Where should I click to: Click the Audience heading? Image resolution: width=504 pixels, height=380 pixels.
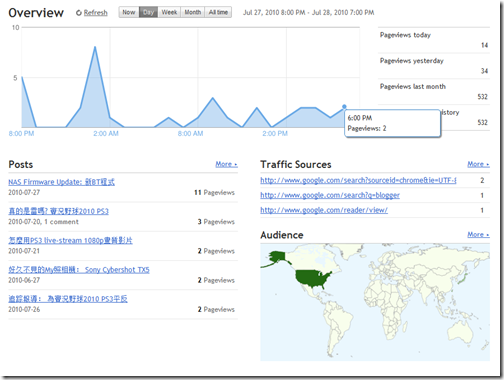[x=282, y=235]
